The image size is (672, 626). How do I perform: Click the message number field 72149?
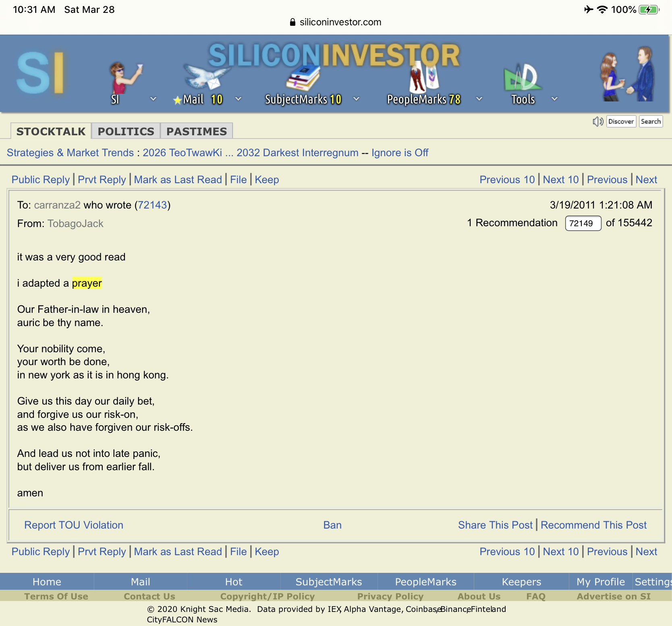tap(583, 223)
